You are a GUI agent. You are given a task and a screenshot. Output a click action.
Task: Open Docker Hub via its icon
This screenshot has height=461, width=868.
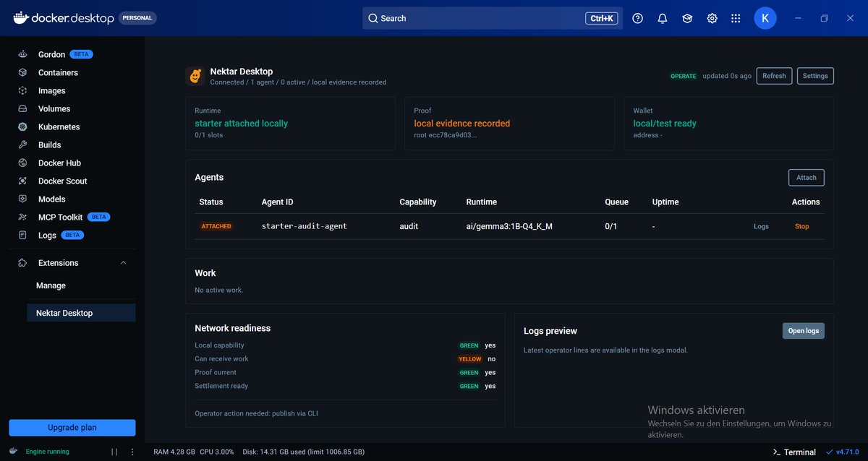pos(23,163)
